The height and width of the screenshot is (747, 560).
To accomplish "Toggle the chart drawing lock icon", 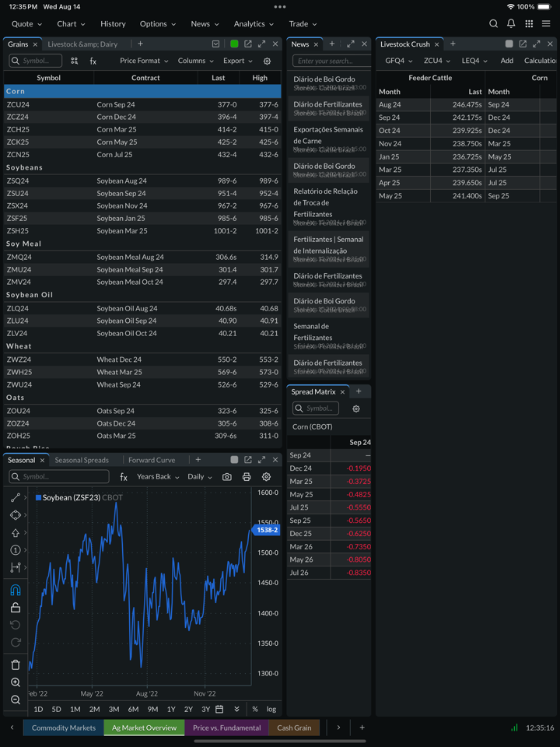I will tap(16, 608).
